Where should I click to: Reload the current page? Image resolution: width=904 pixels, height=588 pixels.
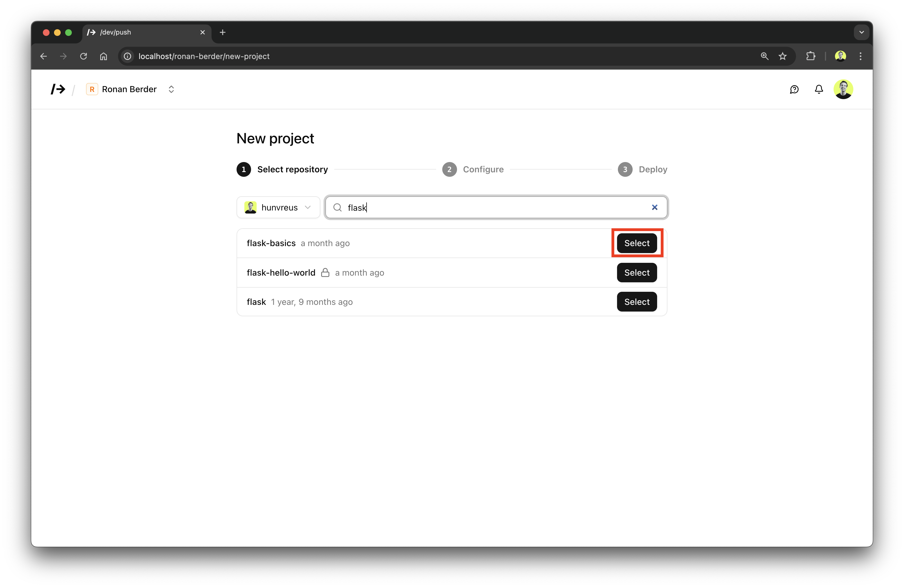click(x=83, y=56)
